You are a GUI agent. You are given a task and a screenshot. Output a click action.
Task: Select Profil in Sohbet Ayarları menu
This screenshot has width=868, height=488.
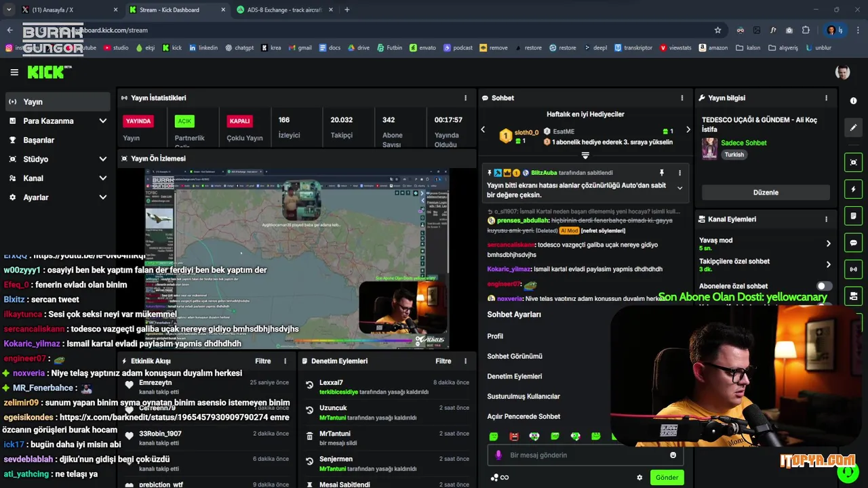[x=495, y=336]
